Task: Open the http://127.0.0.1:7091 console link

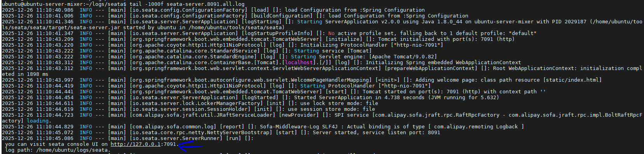Action: [x=143, y=144]
